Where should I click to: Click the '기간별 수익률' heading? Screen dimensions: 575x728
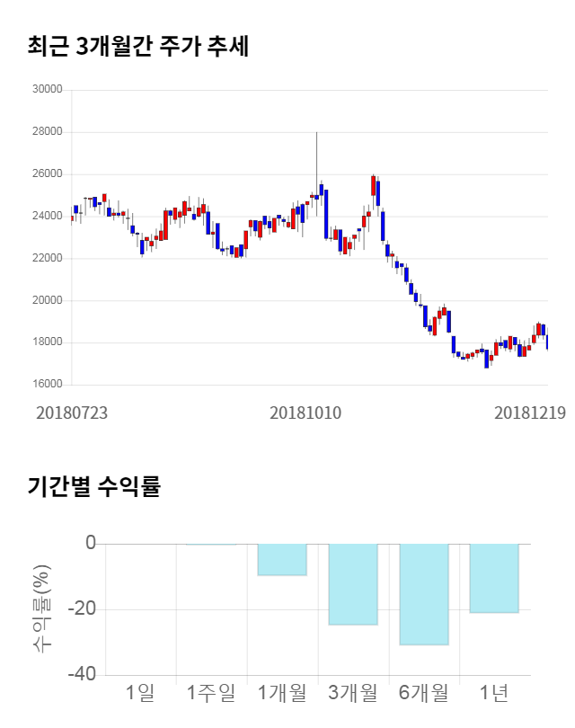(x=93, y=487)
